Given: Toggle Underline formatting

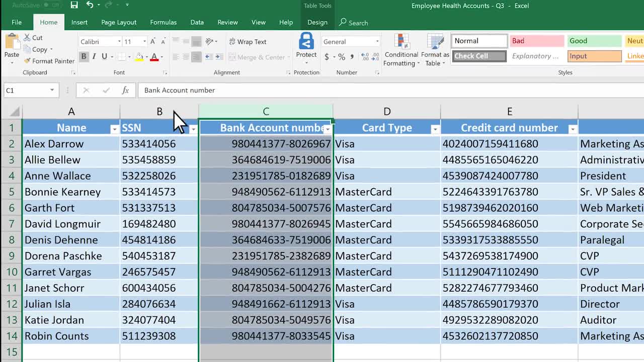Looking at the screenshot, I should 104,57.
